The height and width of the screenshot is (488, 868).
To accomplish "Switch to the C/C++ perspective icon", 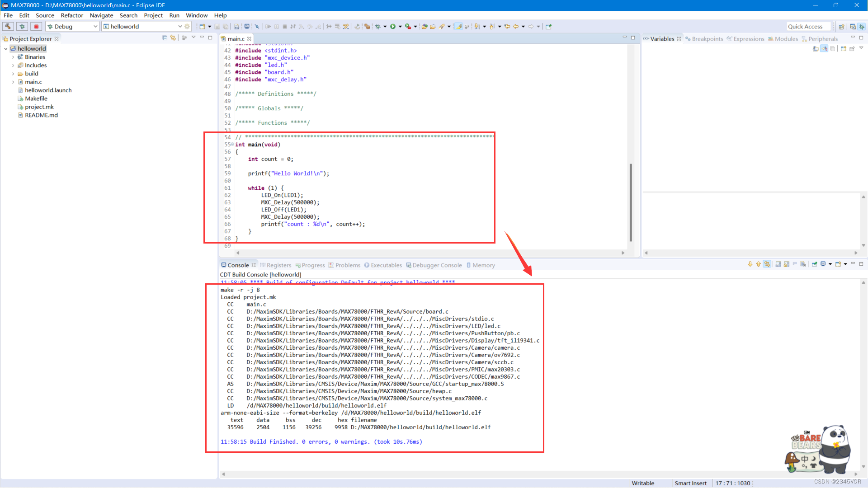I will tap(853, 27).
